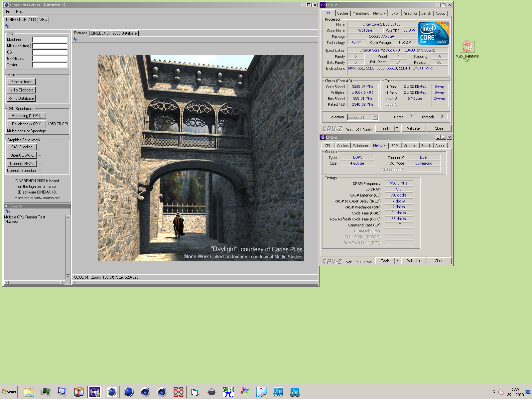Open Mainboard tab in upper CPU-Z window
532x399 pixels.
(x=361, y=13)
